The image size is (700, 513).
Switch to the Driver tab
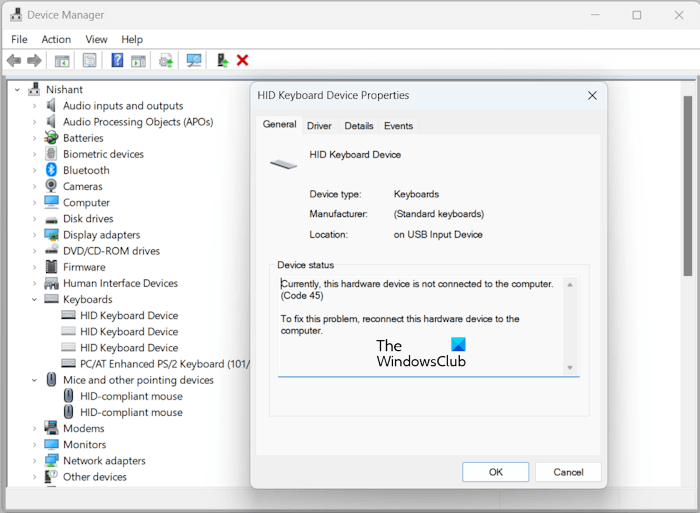pyautogui.click(x=319, y=126)
